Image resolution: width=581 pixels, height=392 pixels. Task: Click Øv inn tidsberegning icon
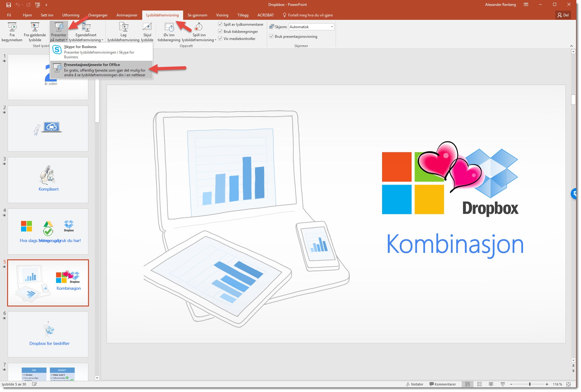pyautogui.click(x=169, y=32)
